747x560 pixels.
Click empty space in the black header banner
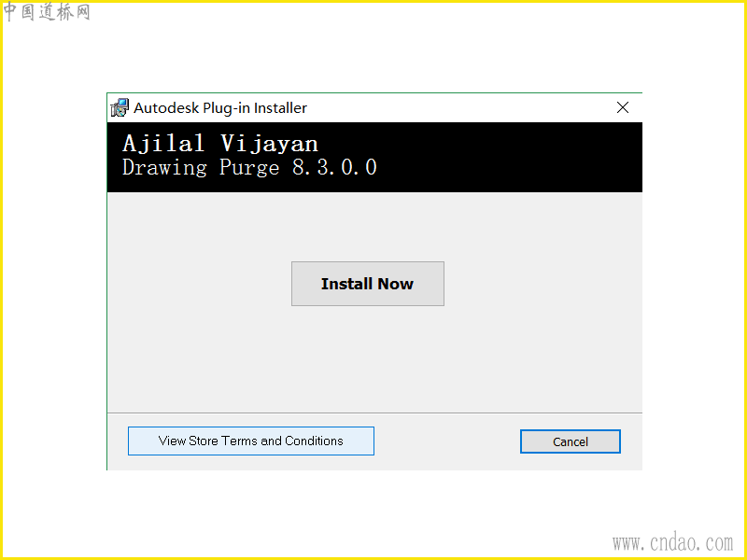point(510,157)
